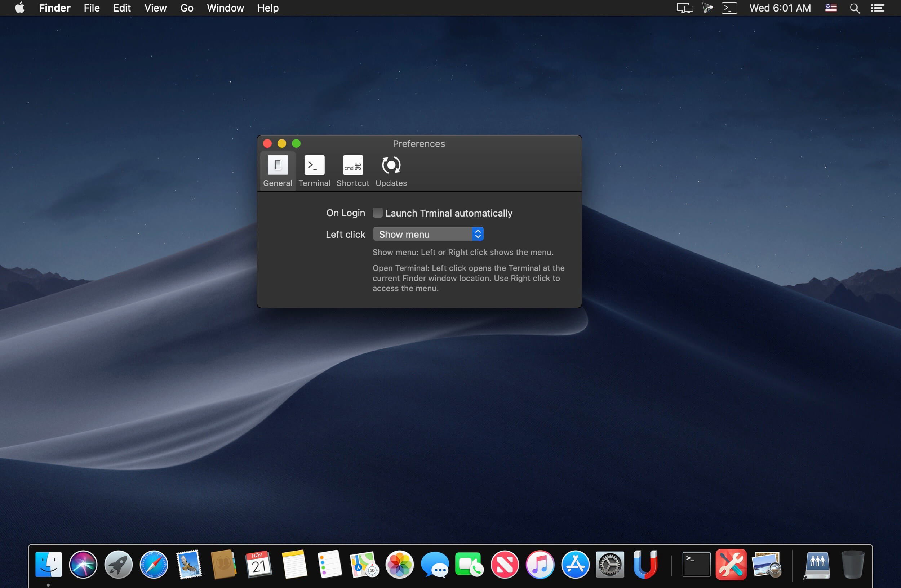Click the date and time display
The image size is (901, 588).
(x=780, y=8)
